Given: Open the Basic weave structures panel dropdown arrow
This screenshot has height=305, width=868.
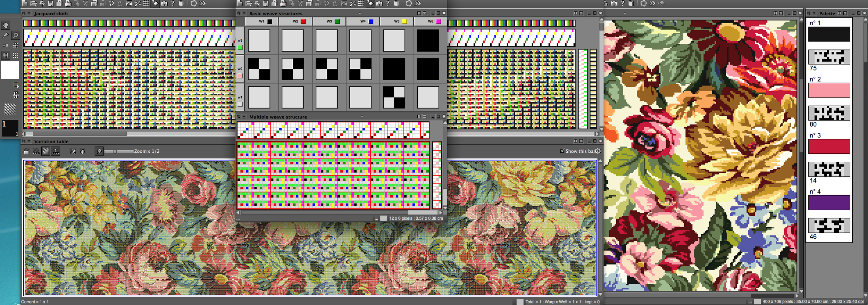Looking at the screenshot, I should point(244,14).
